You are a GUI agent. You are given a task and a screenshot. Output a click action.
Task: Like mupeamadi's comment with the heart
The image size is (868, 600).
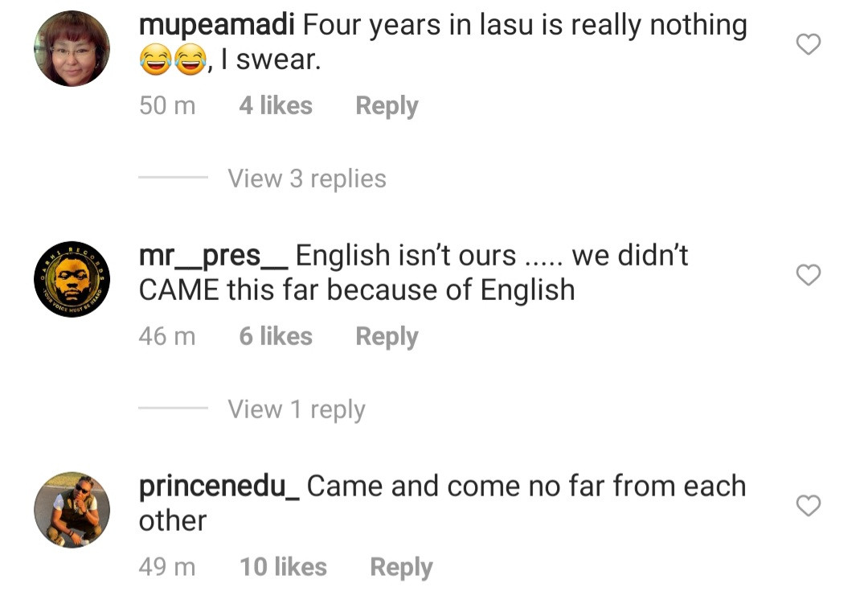(808, 45)
